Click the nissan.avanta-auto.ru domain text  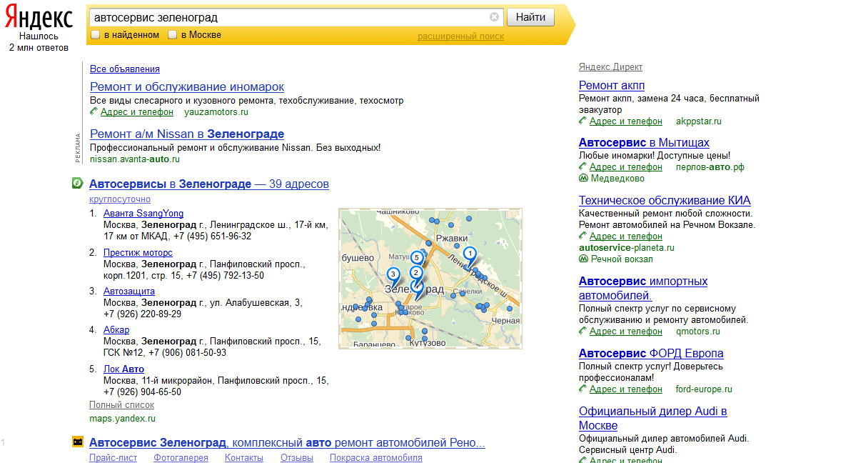tap(135, 159)
